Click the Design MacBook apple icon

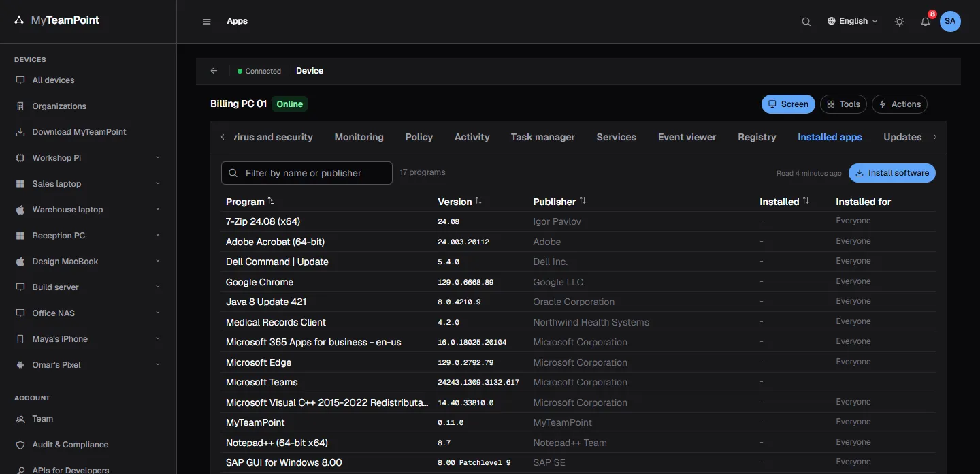coord(20,262)
